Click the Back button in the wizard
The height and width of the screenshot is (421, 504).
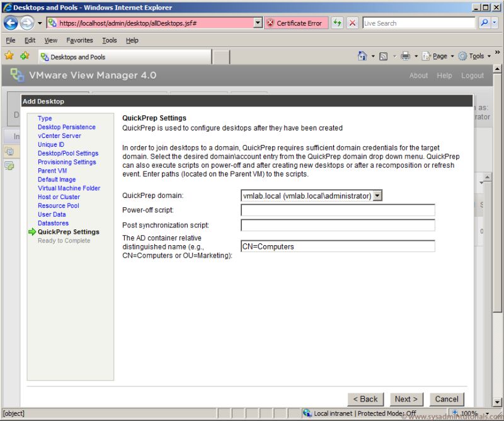366,399
